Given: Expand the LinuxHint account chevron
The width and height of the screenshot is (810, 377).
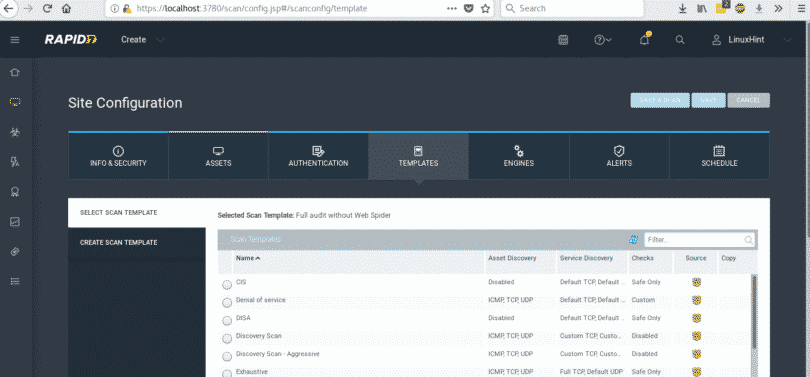Looking at the screenshot, I should (x=787, y=40).
